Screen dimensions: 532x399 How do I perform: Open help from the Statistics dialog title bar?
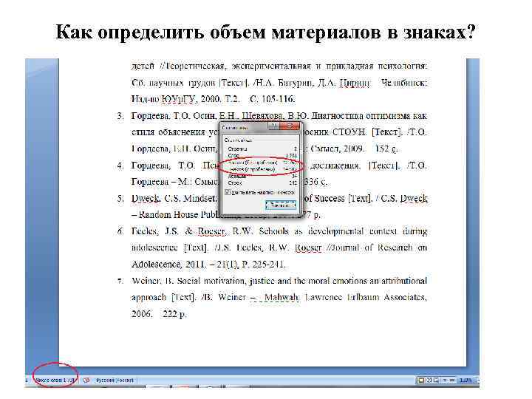pyautogui.click(x=274, y=126)
